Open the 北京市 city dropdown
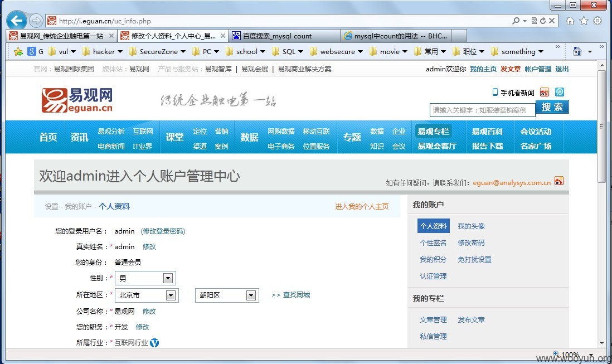 171,295
